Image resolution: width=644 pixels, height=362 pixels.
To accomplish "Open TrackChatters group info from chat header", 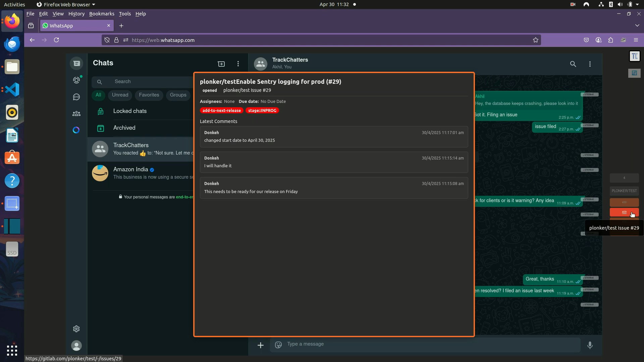I will coord(290,63).
